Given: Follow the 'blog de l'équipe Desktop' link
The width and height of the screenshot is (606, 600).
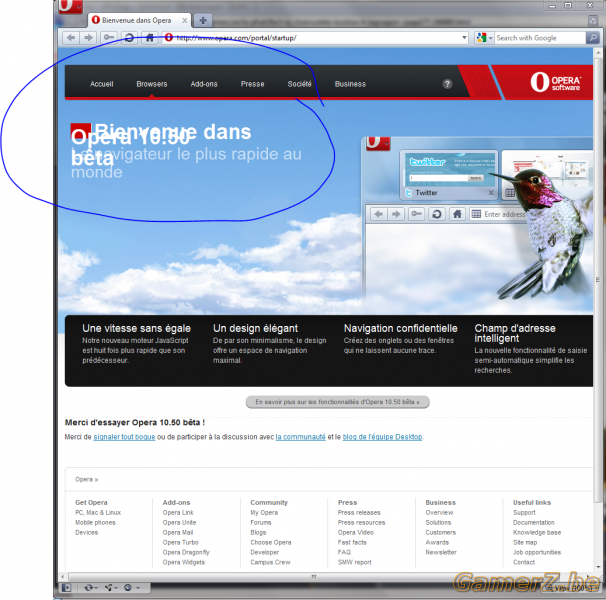Looking at the screenshot, I should click(382, 437).
